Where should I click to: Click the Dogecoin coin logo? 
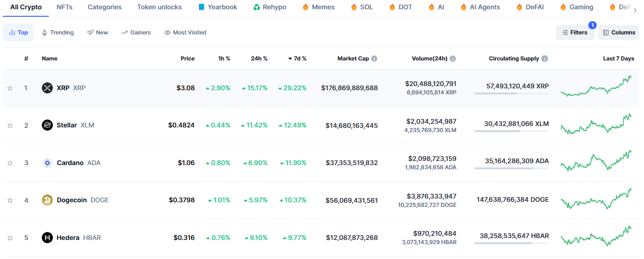[x=47, y=200]
